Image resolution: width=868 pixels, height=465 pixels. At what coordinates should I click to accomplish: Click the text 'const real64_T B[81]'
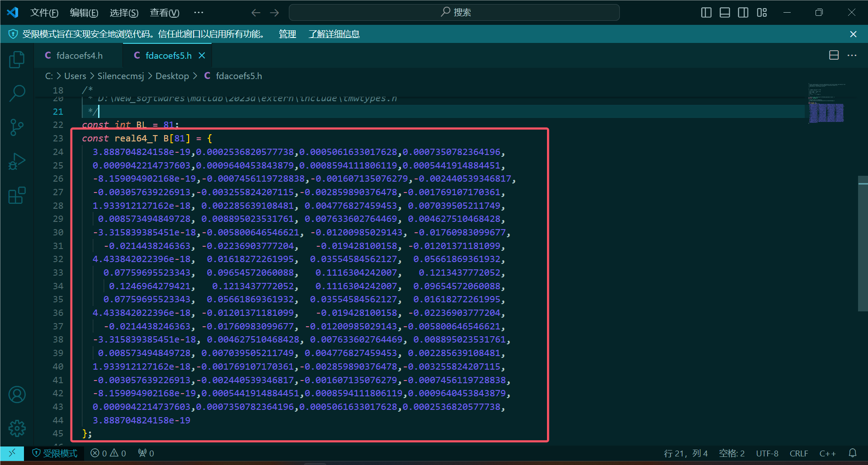(136, 138)
